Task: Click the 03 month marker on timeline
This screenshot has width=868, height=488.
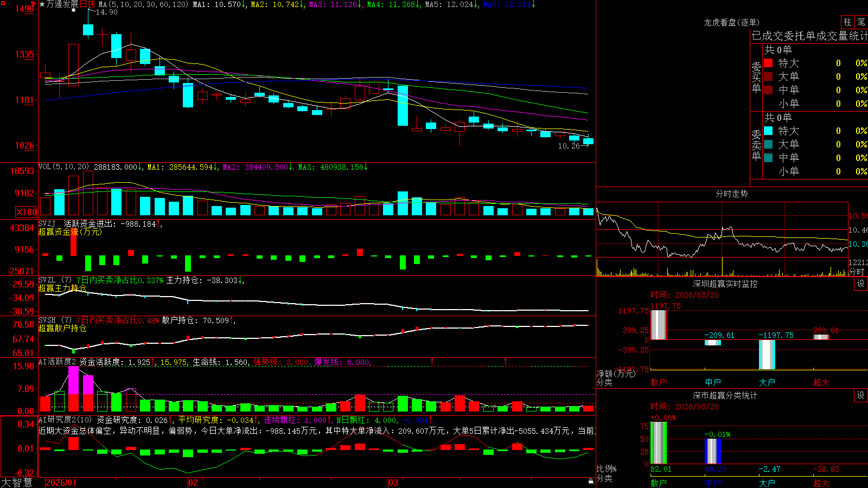Action: (393, 483)
